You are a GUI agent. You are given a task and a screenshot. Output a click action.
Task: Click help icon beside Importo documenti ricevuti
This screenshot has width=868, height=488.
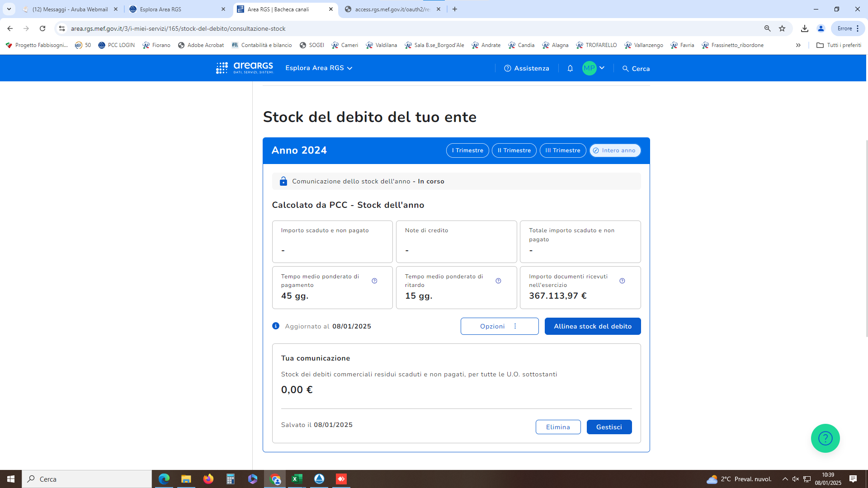pos(622,281)
